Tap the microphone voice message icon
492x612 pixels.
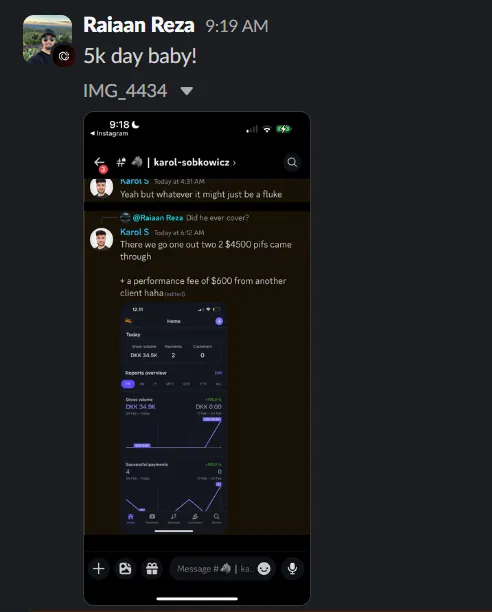pyautogui.click(x=292, y=569)
